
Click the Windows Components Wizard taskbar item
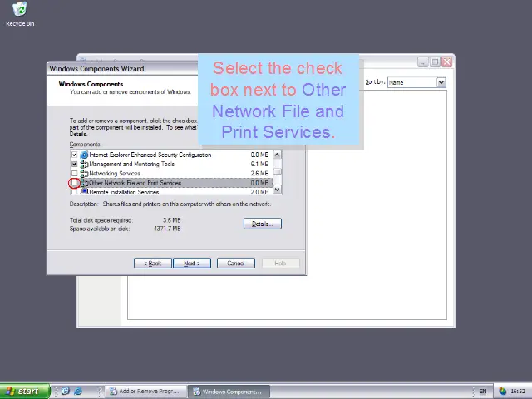pyautogui.click(x=229, y=392)
